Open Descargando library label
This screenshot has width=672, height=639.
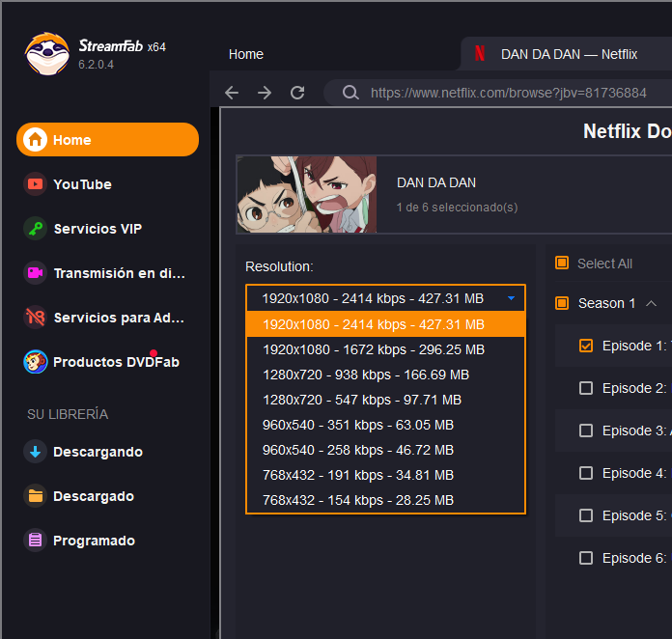point(98,452)
